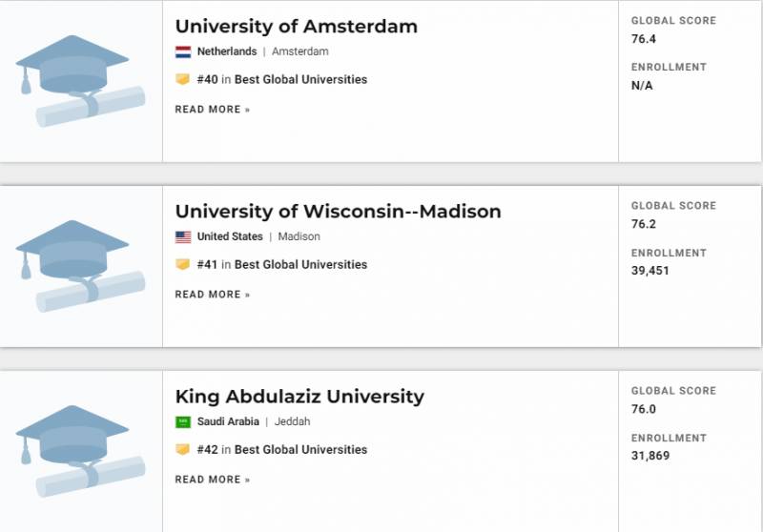Click Read More for King Abdulaziz University
The height and width of the screenshot is (532, 763).
click(212, 480)
